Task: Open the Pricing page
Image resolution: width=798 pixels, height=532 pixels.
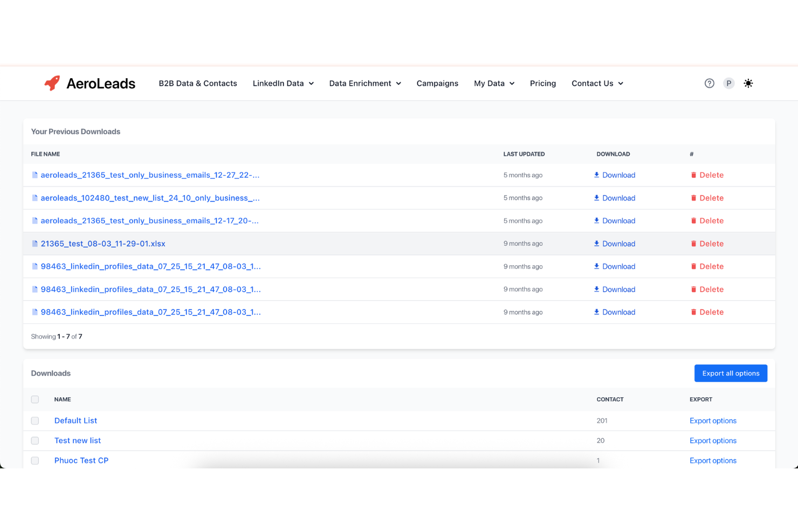Action: tap(543, 83)
